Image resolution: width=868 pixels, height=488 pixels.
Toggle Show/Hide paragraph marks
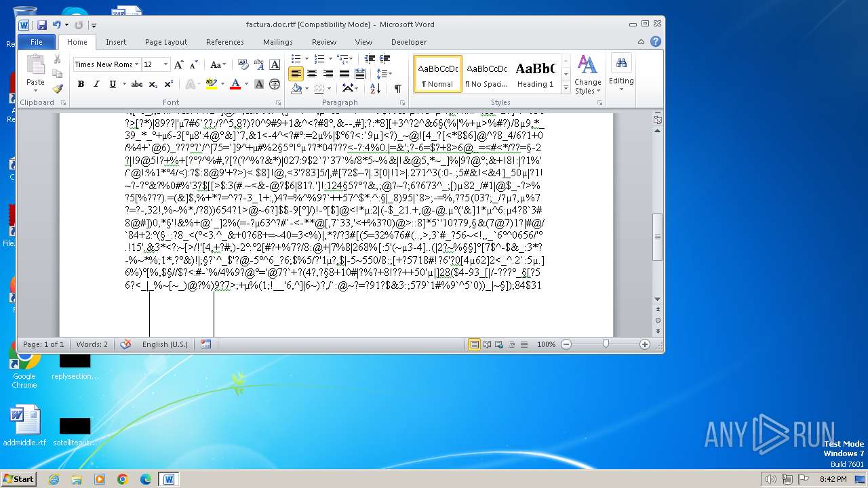click(398, 88)
